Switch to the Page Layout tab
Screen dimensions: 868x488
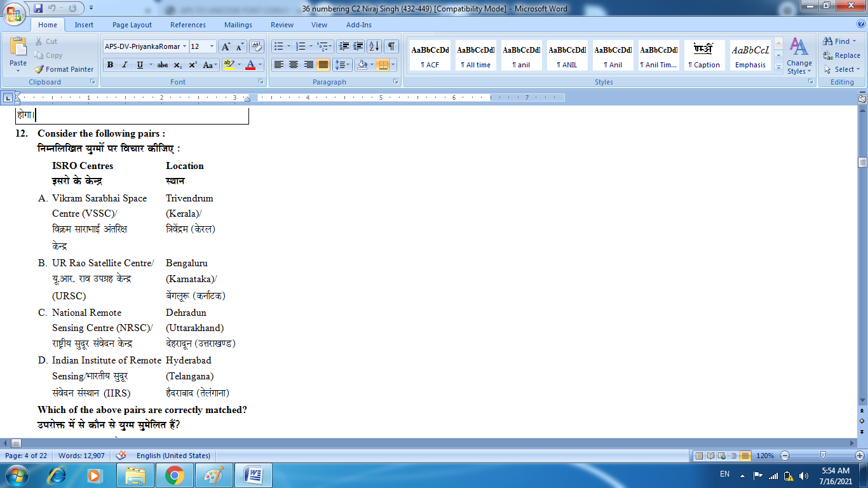click(132, 25)
